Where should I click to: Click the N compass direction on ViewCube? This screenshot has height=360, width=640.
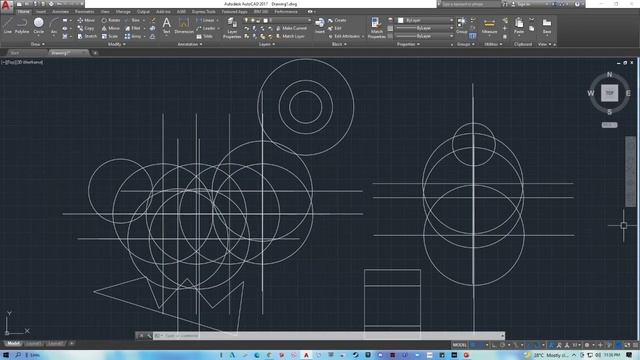[x=609, y=74]
